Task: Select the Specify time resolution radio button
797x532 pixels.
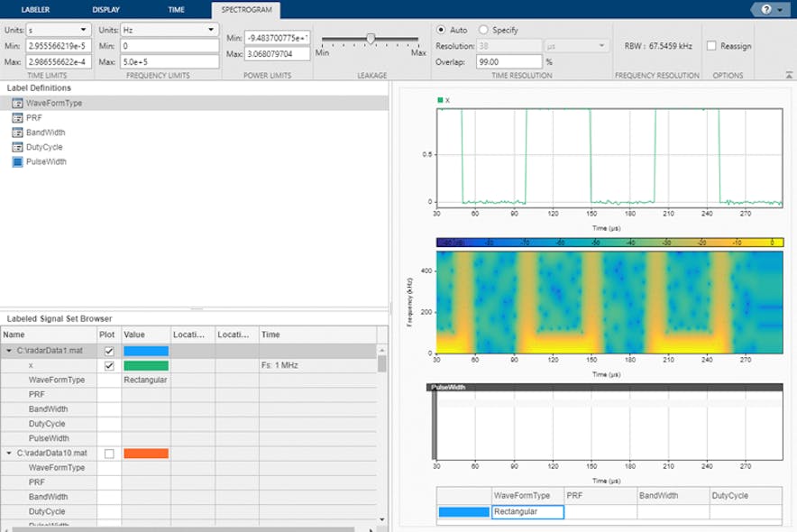Action: pyautogui.click(x=485, y=29)
